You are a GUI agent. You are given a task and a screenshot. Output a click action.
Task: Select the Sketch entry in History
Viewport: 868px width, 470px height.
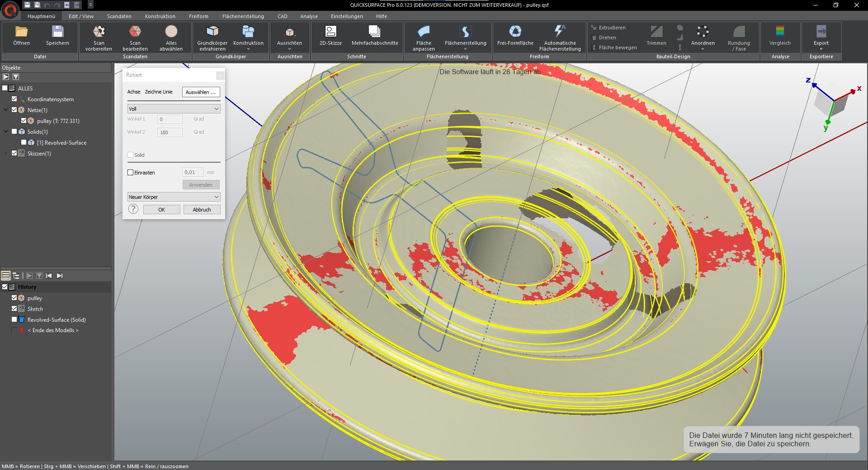tap(35, 309)
